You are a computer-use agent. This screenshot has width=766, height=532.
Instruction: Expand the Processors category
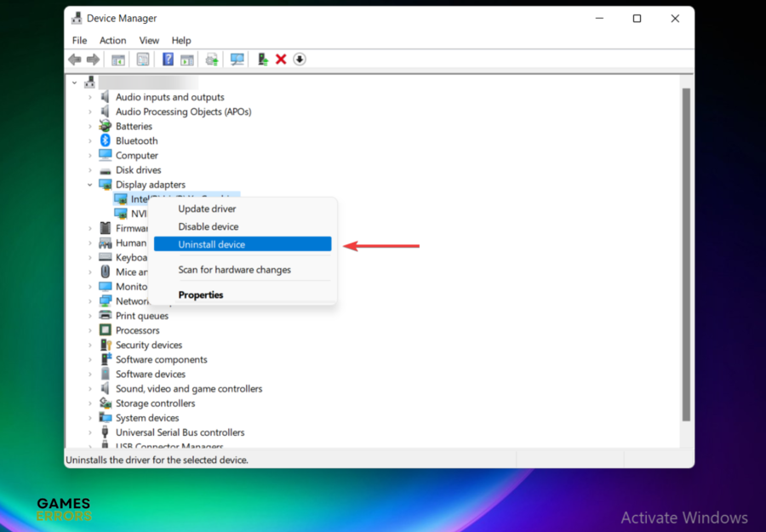tap(90, 330)
